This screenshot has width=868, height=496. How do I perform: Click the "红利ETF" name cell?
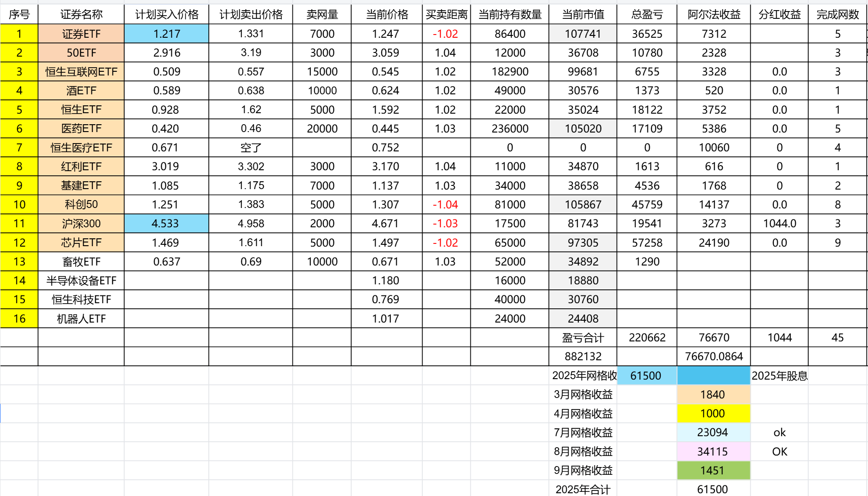(x=81, y=167)
